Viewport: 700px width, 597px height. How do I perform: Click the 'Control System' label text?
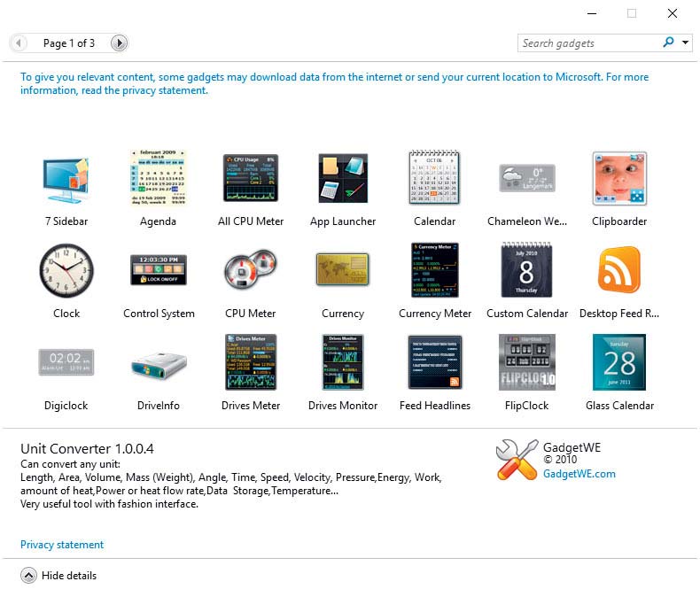(x=159, y=314)
